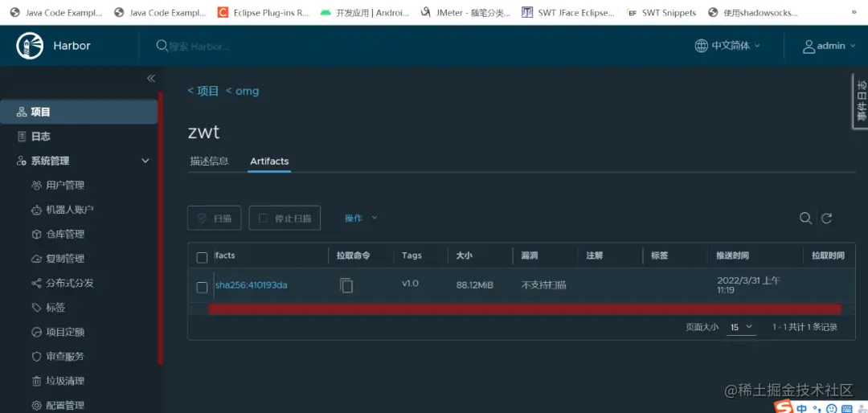
Task: Click the 2022/3/31 push time cell
Action: pyautogui.click(x=748, y=285)
